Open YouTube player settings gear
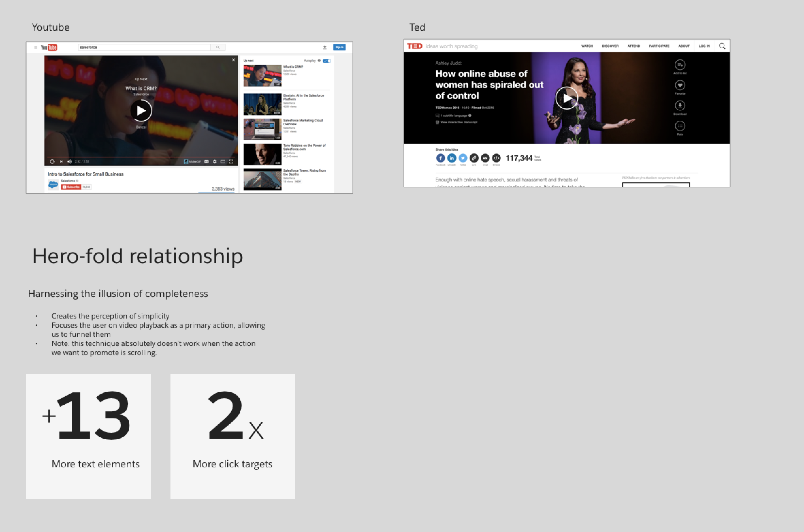Screen dimensions: 804x532 215,162
